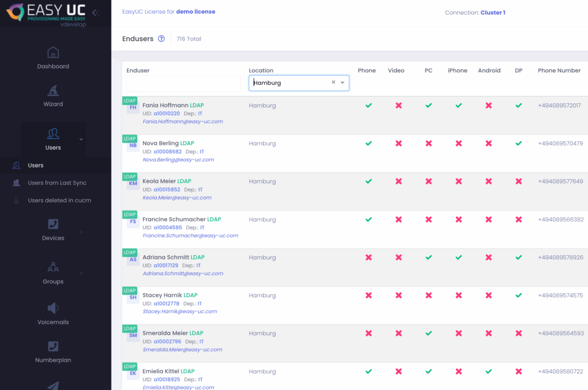Open Fania Hoffmann's email link
The image size is (588, 390).
click(x=183, y=122)
